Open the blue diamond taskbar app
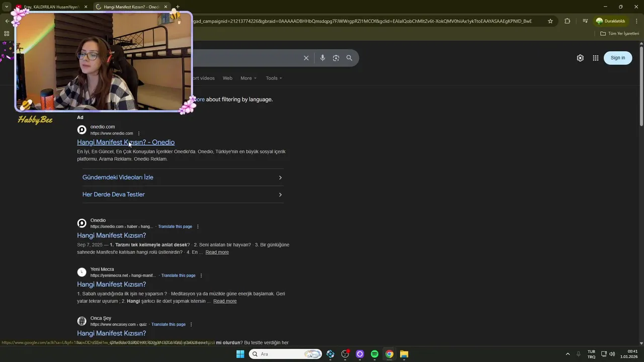The width and height of the screenshot is (644, 362). pyautogui.click(x=331, y=354)
